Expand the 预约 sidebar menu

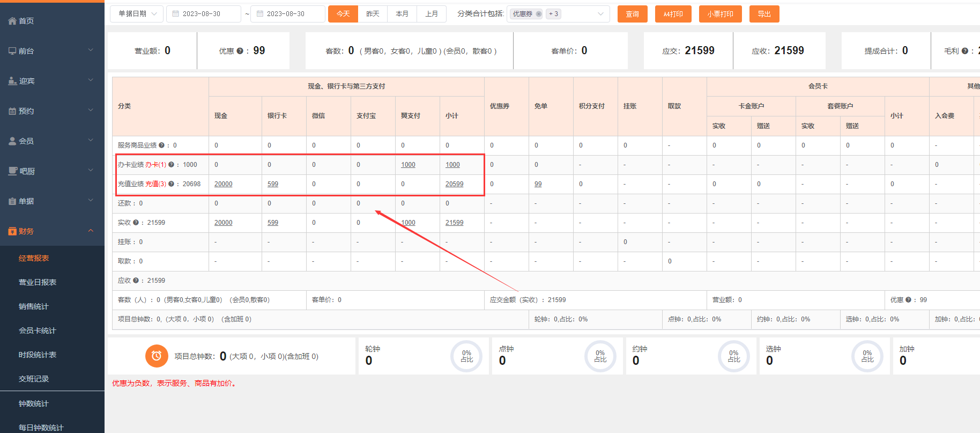click(91, 111)
